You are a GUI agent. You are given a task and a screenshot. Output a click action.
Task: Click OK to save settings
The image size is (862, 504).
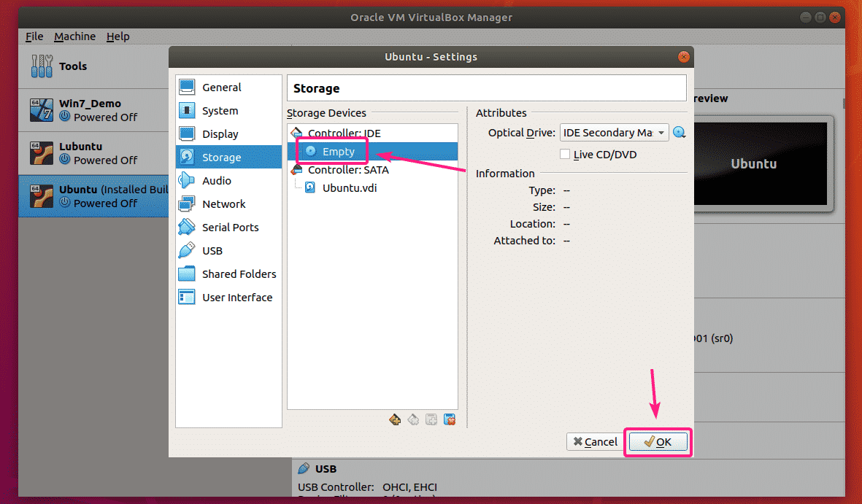coord(658,442)
